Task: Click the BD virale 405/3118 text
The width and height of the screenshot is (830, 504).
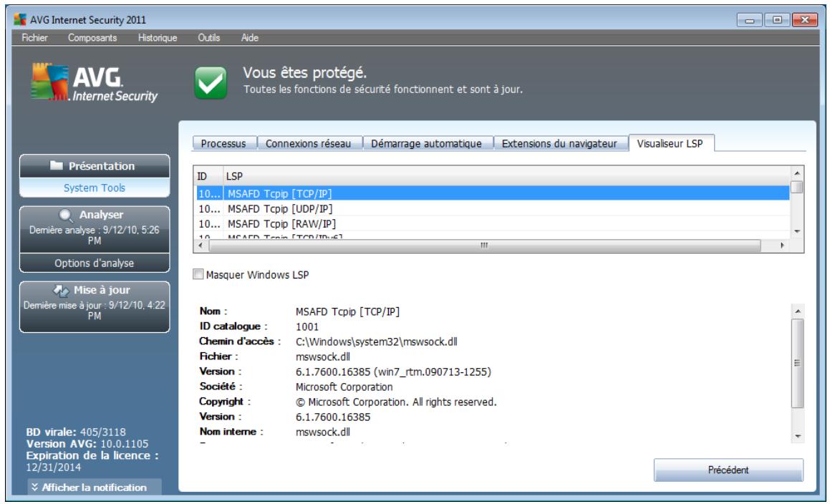Action: click(76, 432)
